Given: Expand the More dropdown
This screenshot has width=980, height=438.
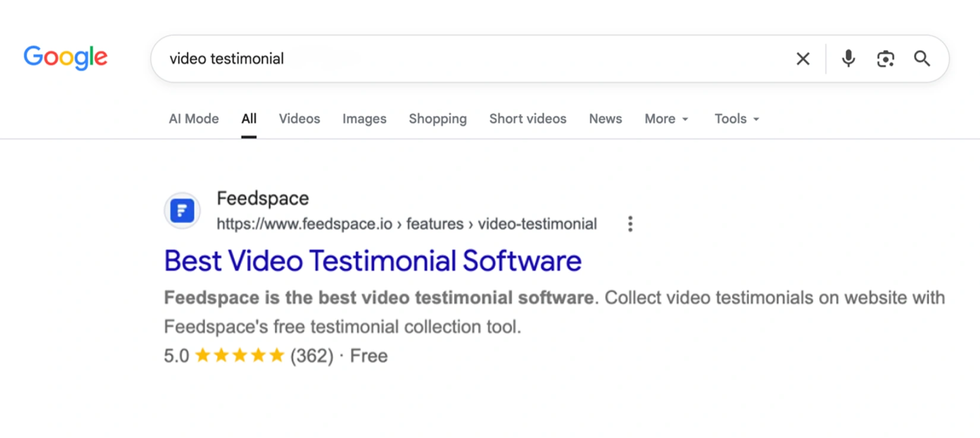Looking at the screenshot, I should [x=666, y=119].
